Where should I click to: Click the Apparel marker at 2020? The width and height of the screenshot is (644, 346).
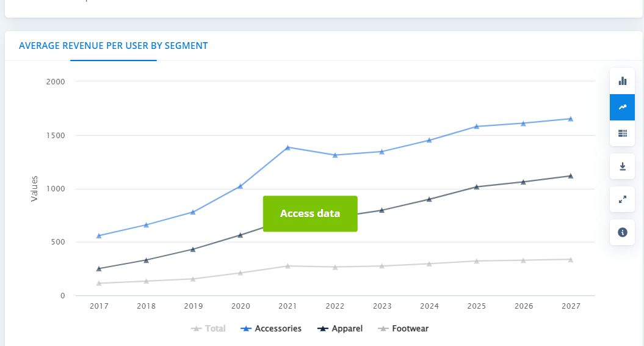tap(241, 235)
